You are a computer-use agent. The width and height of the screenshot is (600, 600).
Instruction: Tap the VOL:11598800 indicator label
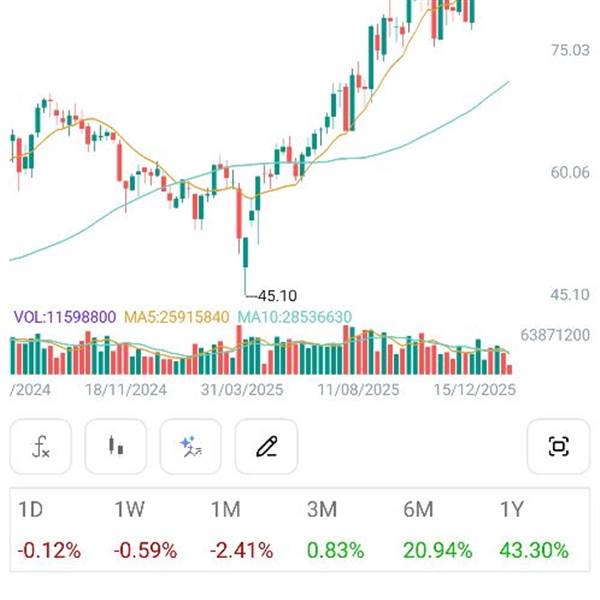coord(65,317)
